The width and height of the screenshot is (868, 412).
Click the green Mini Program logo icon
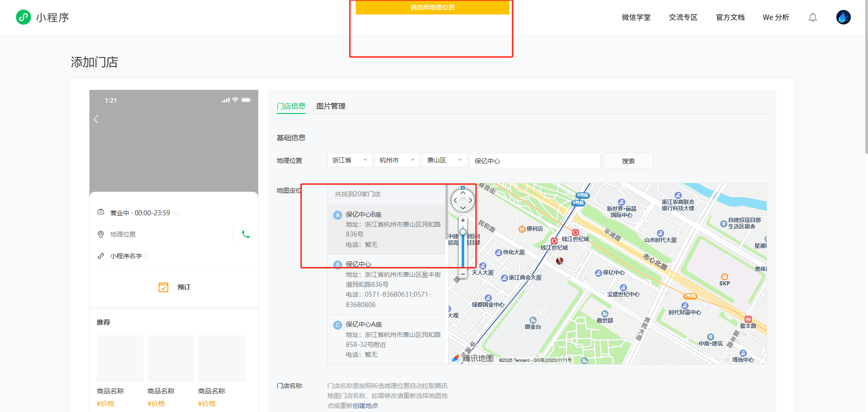(24, 17)
